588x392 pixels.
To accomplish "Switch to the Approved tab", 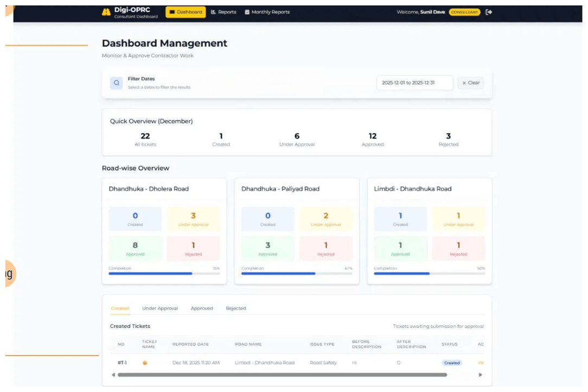I will click(x=202, y=308).
